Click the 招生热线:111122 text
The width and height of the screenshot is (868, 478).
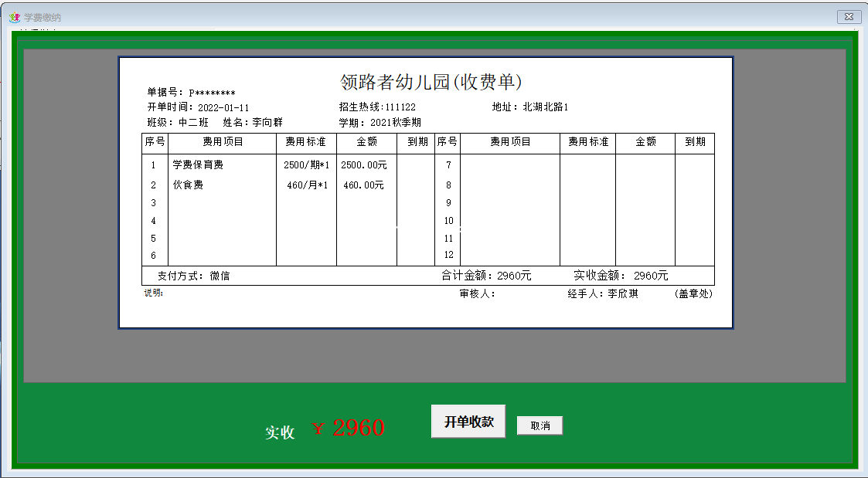click(x=377, y=107)
